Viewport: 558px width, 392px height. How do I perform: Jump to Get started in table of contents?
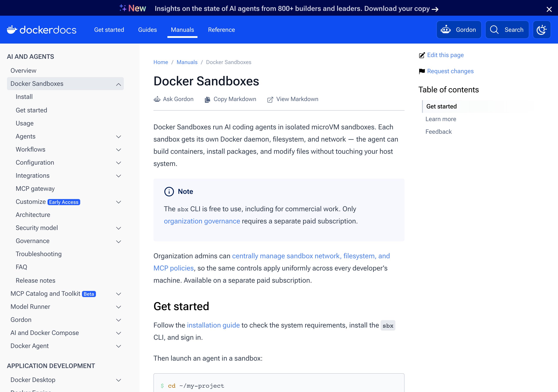[441, 106]
